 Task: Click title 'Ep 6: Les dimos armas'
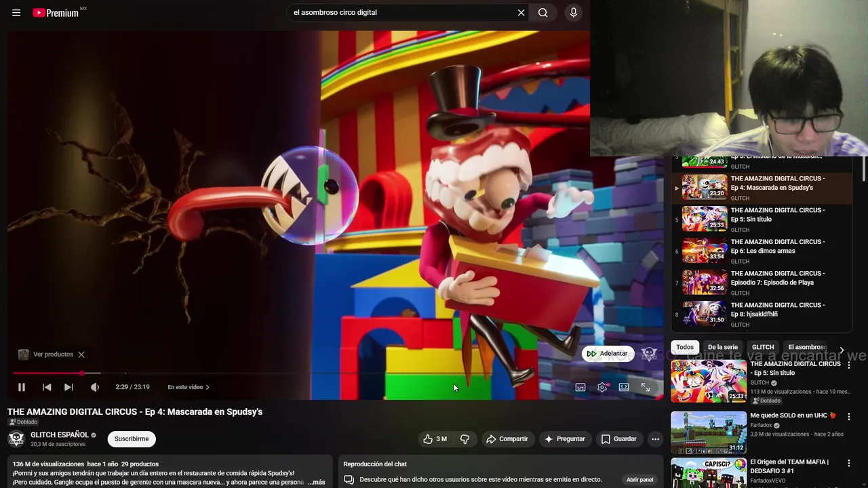pos(777,246)
